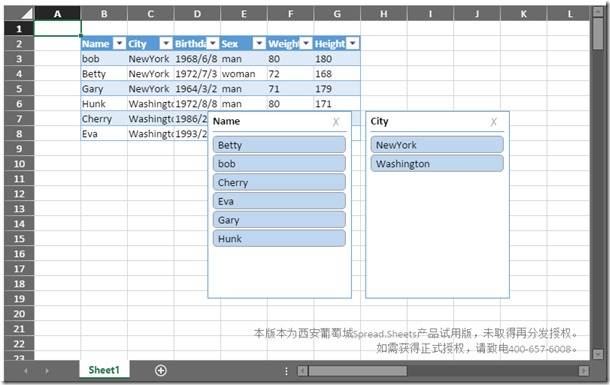Select the height cell 180

pos(337,59)
